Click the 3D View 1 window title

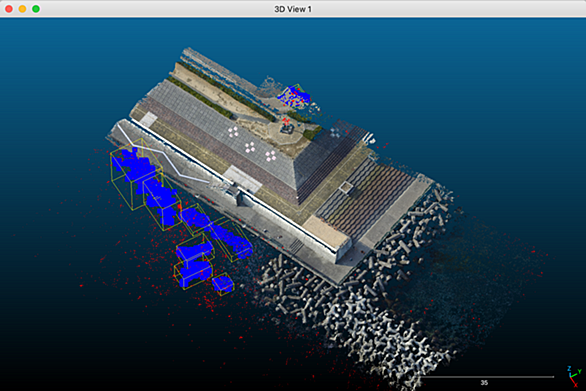tap(293, 9)
